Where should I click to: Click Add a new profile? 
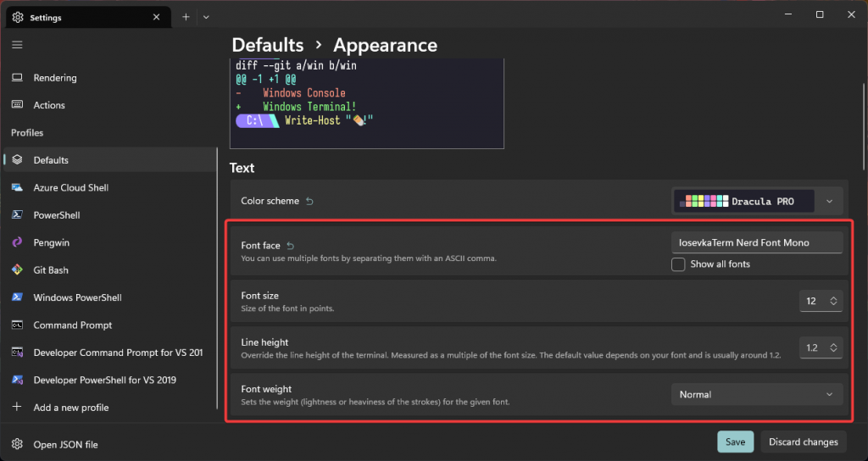coord(109,408)
